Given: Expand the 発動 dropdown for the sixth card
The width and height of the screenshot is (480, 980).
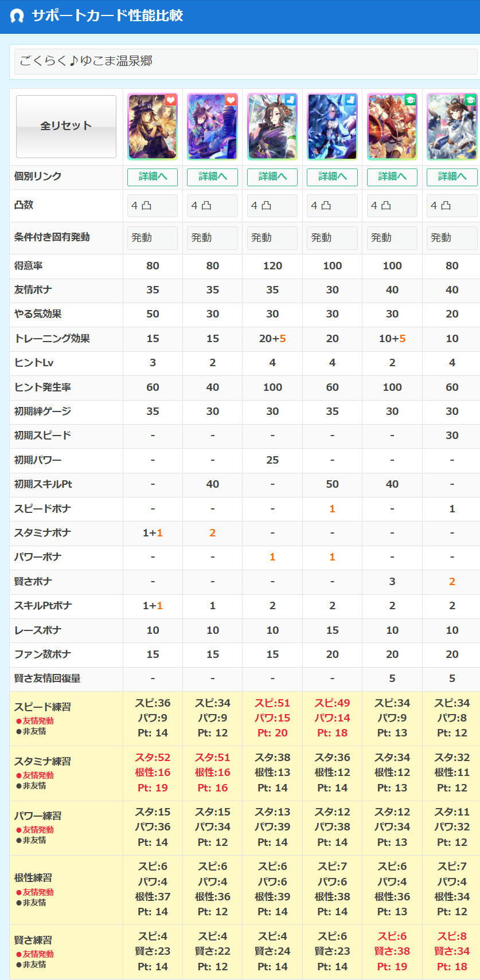Looking at the screenshot, I should coord(452,238).
